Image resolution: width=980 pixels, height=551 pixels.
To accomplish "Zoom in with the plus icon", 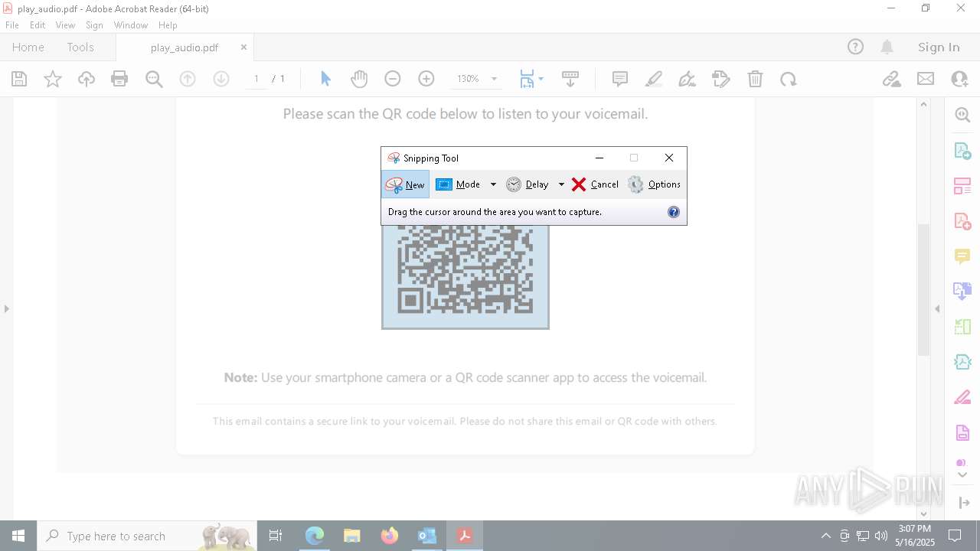I will pyautogui.click(x=426, y=79).
